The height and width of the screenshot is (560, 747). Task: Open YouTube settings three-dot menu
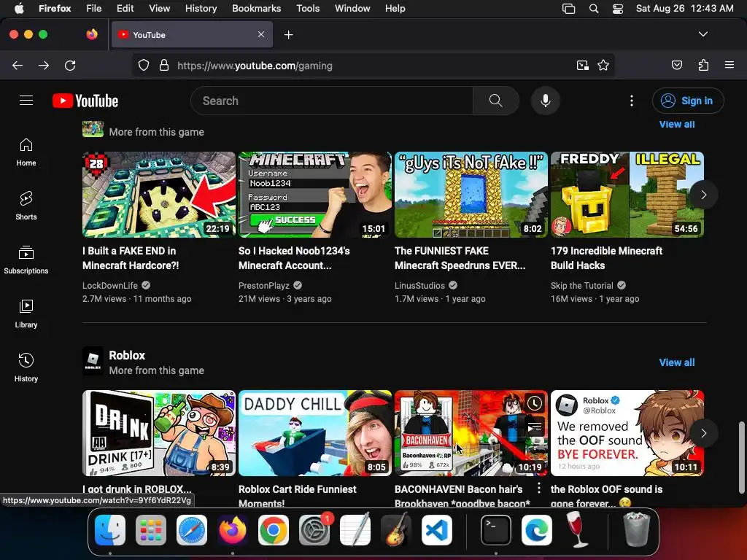(632, 101)
